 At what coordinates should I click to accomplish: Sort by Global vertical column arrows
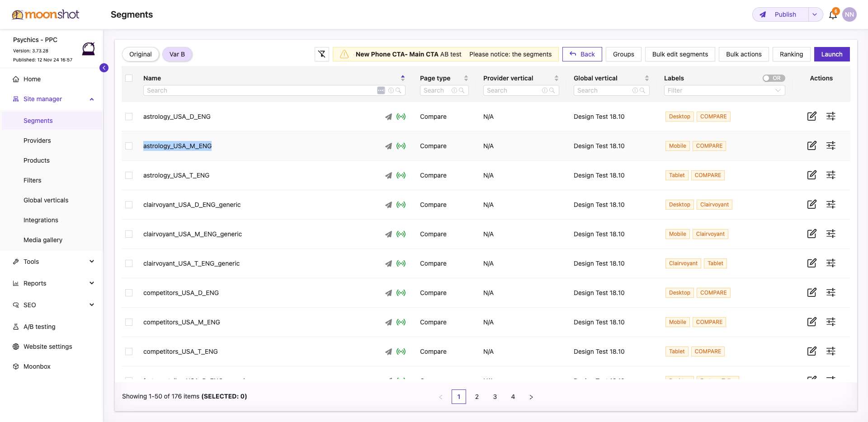coord(647,78)
